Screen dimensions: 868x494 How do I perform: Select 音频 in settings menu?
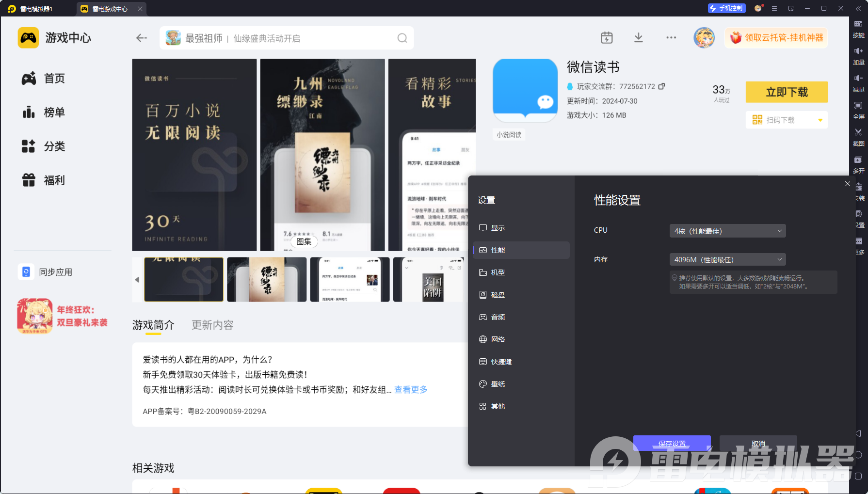point(521,317)
